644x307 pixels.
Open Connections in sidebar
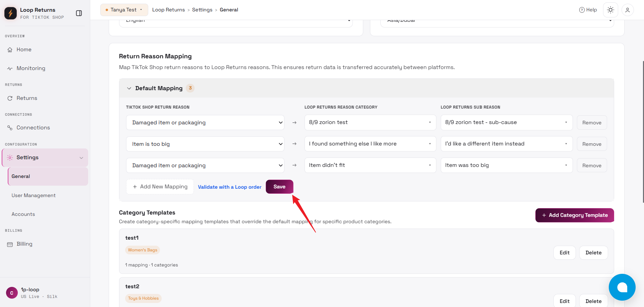pyautogui.click(x=45, y=128)
